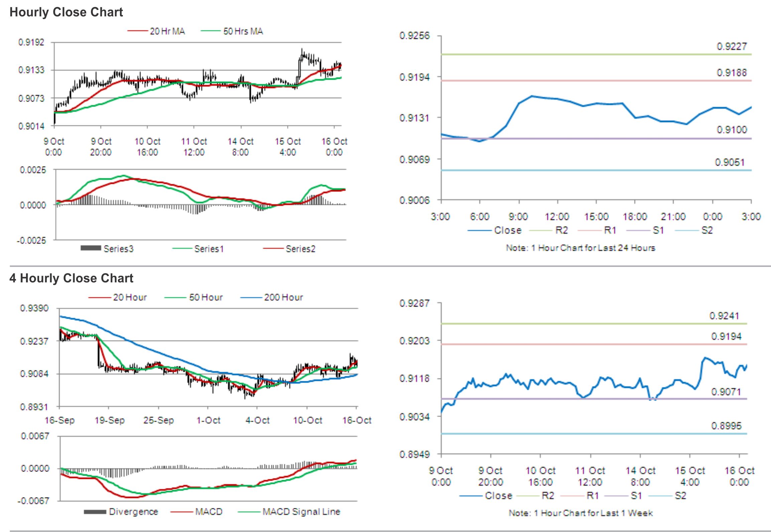Viewport: 771px width, 532px height.
Task: Click the 0.9118 axis value
Action: (414, 379)
